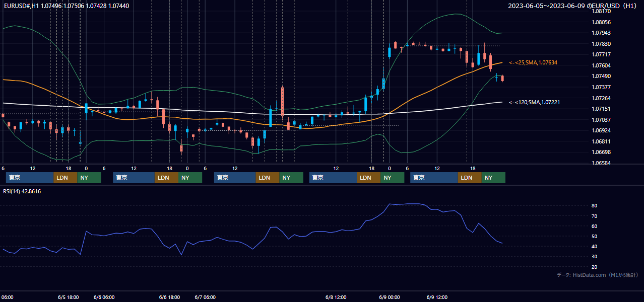The height and width of the screenshot is (302, 644).
Task: Click the 6/9 00:00 time axis label
Action: pyautogui.click(x=390, y=297)
